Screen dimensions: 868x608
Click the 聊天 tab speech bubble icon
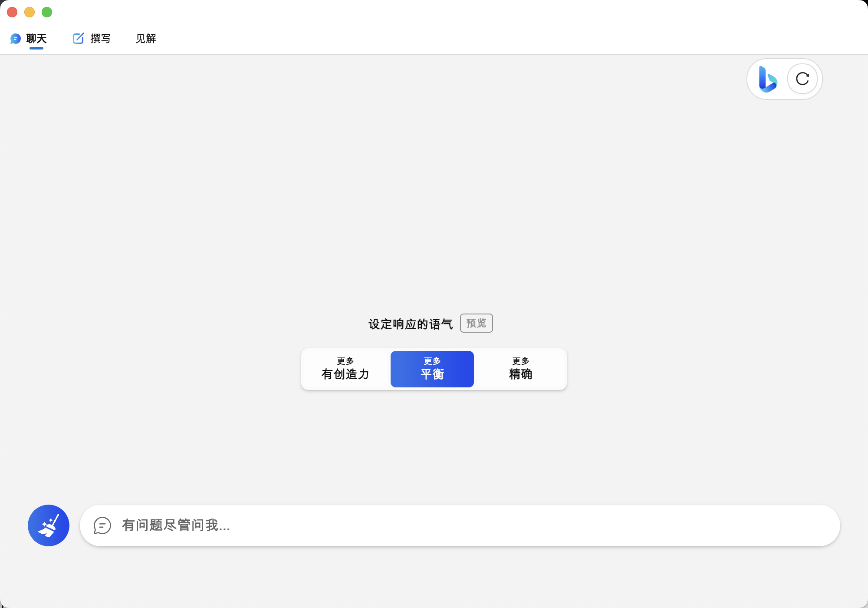tap(15, 38)
